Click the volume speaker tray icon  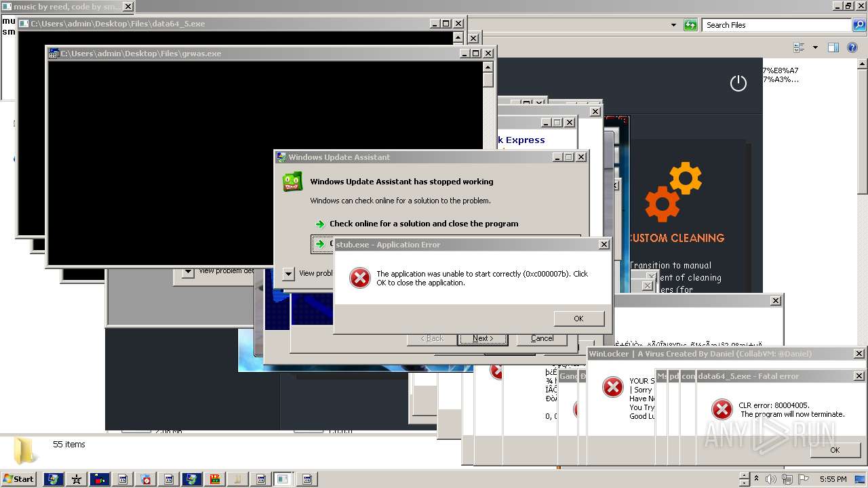(771, 479)
